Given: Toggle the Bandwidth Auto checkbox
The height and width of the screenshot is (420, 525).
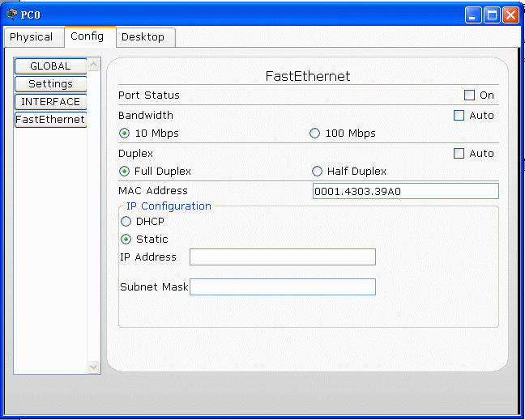Looking at the screenshot, I should click(x=459, y=116).
